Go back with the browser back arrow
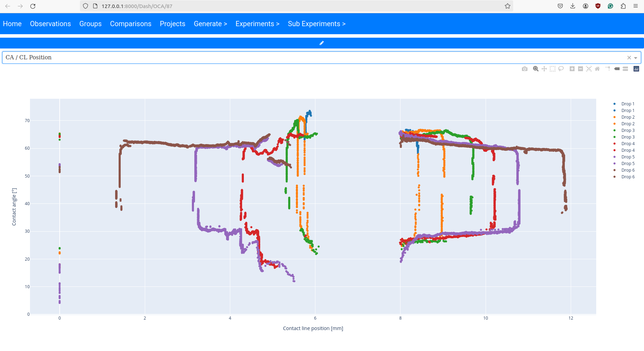 (x=8, y=6)
